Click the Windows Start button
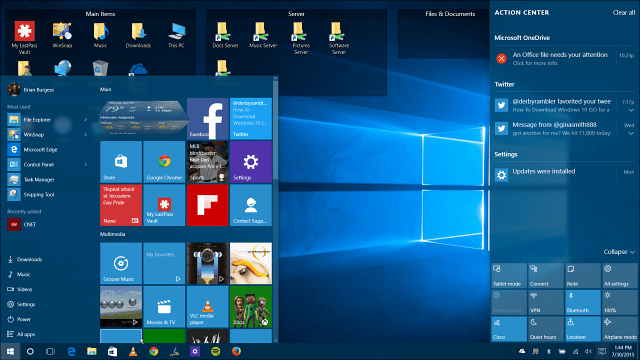 click(10, 351)
